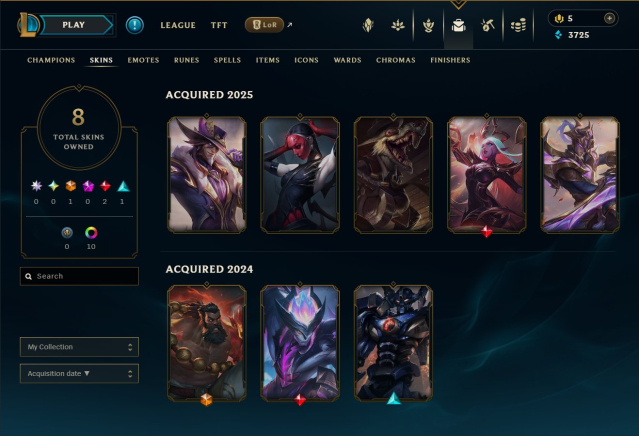Open the Emotes tab
The width and height of the screenshot is (639, 436).
[x=143, y=60]
